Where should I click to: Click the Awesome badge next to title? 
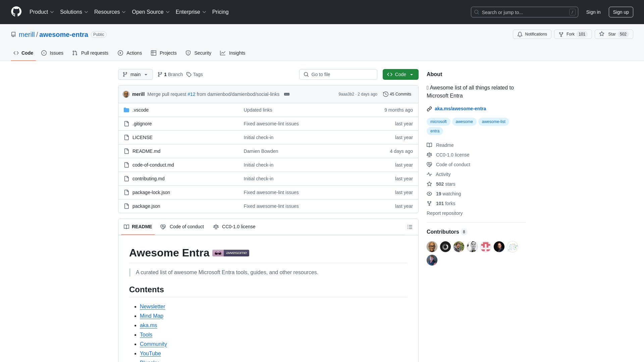click(231, 253)
